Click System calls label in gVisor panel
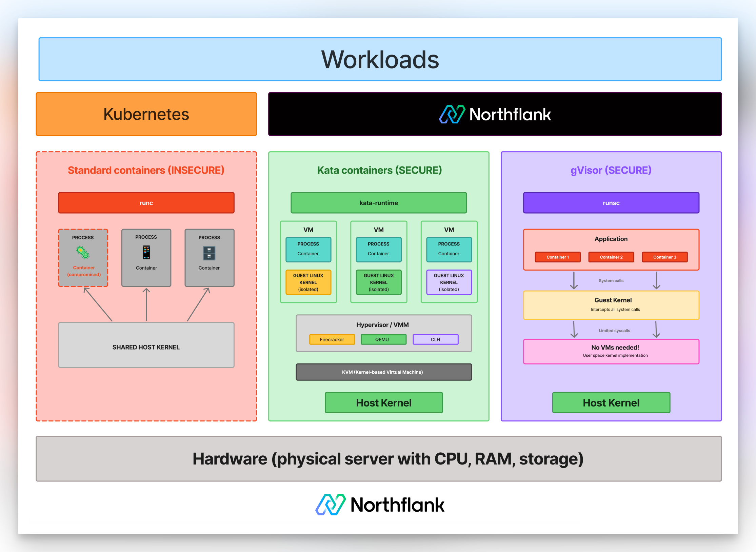The width and height of the screenshot is (756, 552). pos(611,281)
